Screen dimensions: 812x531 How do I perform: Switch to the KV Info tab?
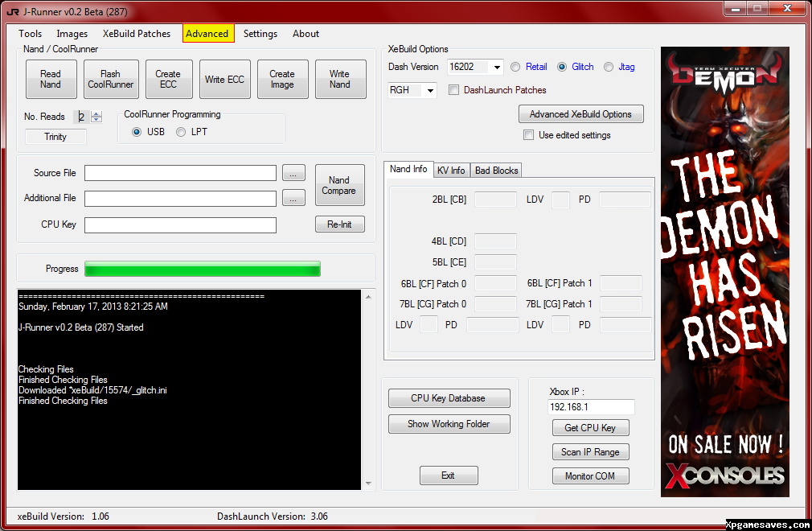click(451, 171)
